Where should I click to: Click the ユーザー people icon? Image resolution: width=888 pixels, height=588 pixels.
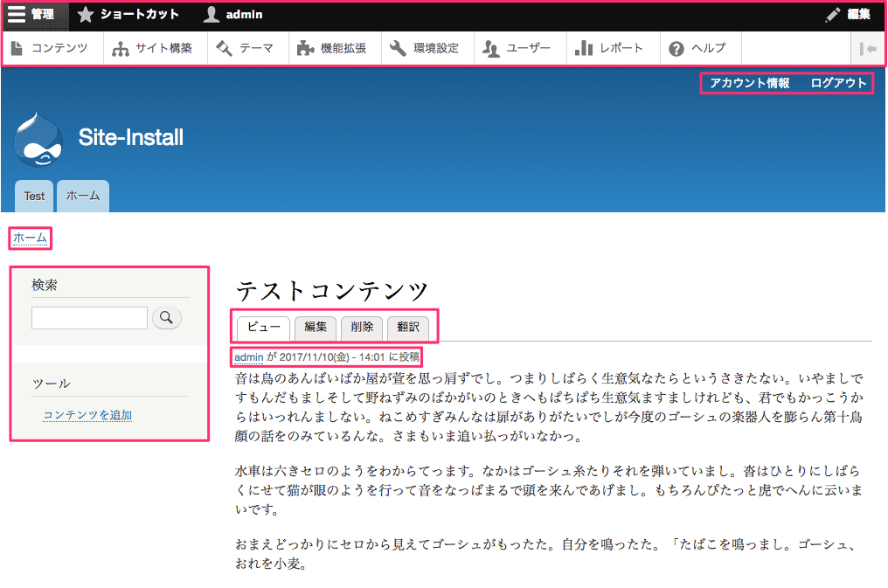(490, 49)
